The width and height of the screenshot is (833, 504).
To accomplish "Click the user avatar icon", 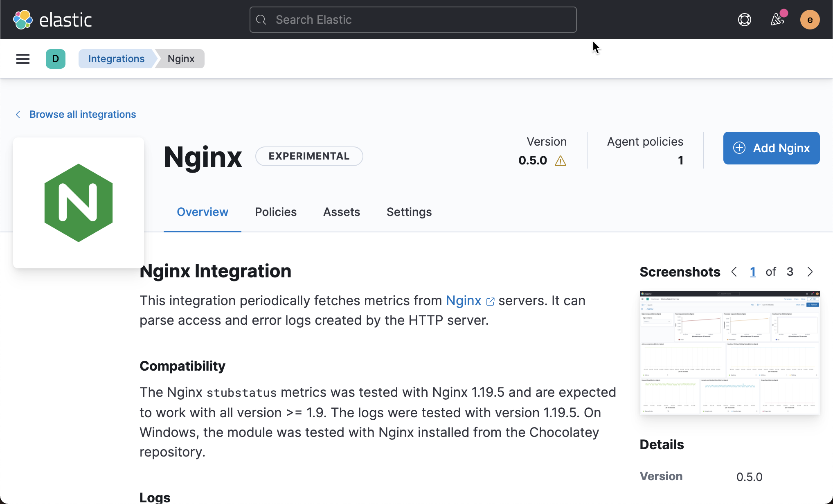I will coord(810,20).
